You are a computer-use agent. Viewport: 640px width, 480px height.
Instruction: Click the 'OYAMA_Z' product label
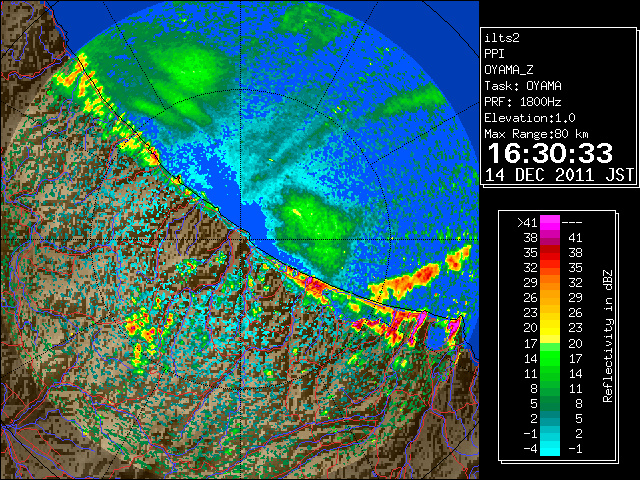[509, 70]
